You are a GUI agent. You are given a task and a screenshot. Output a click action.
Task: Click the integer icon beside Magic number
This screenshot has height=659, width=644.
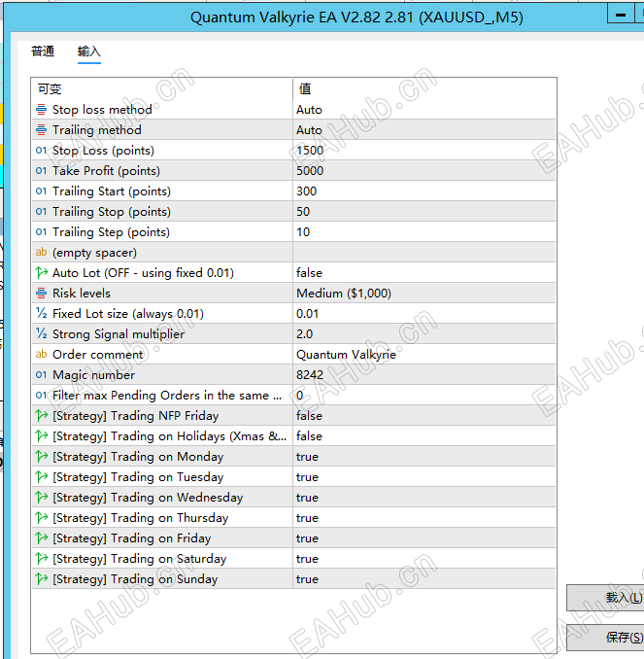click(x=41, y=375)
